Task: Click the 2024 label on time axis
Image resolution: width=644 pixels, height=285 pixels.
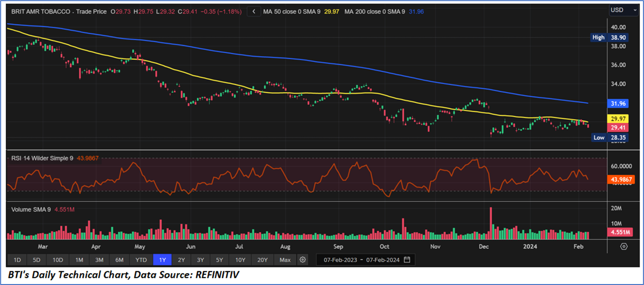Action: point(530,246)
